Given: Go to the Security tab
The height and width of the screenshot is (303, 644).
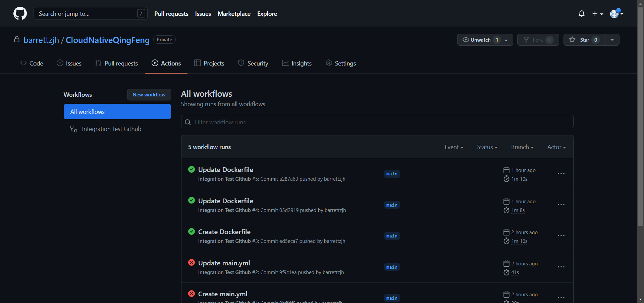Looking at the screenshot, I should [253, 63].
